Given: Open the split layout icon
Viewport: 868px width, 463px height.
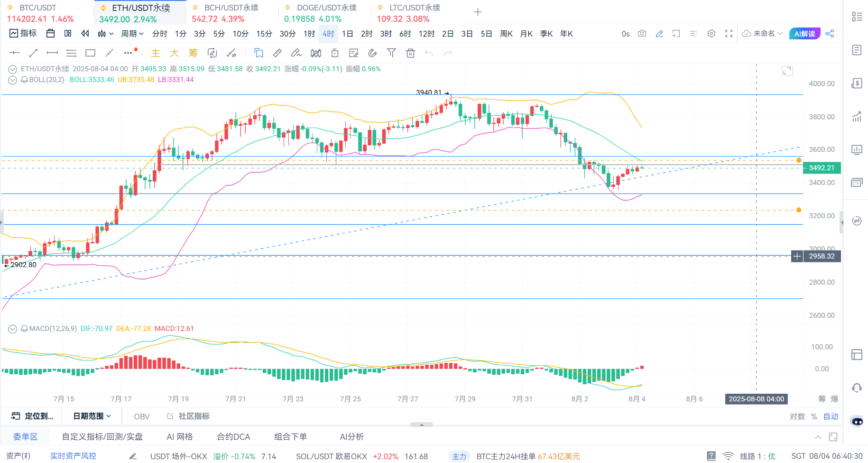Looking at the screenshot, I should (x=68, y=33).
